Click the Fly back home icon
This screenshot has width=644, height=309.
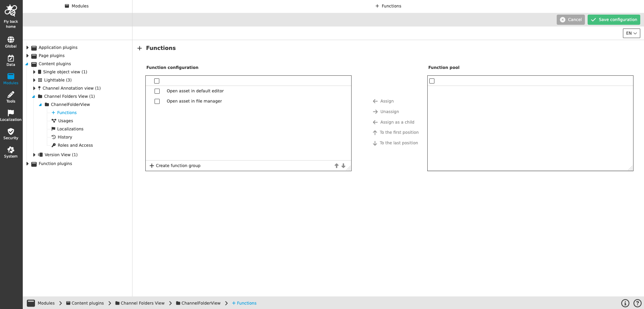pos(11,10)
